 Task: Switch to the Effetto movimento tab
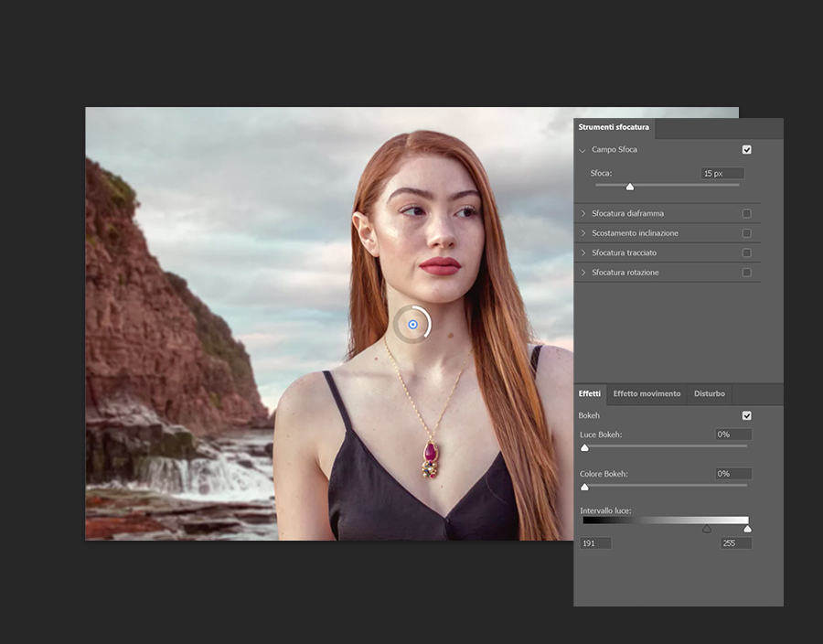[647, 394]
